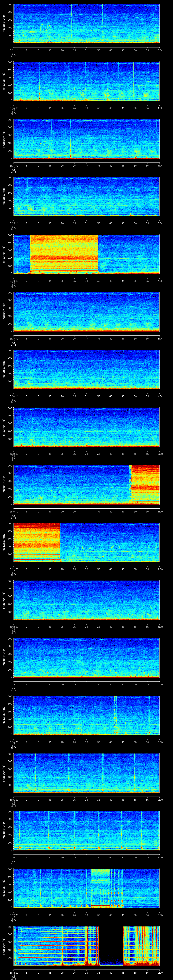173x980 pixels.
Task: Click "Frequency (Hz)" axis label of 5:02 panel
Action: 4,24
